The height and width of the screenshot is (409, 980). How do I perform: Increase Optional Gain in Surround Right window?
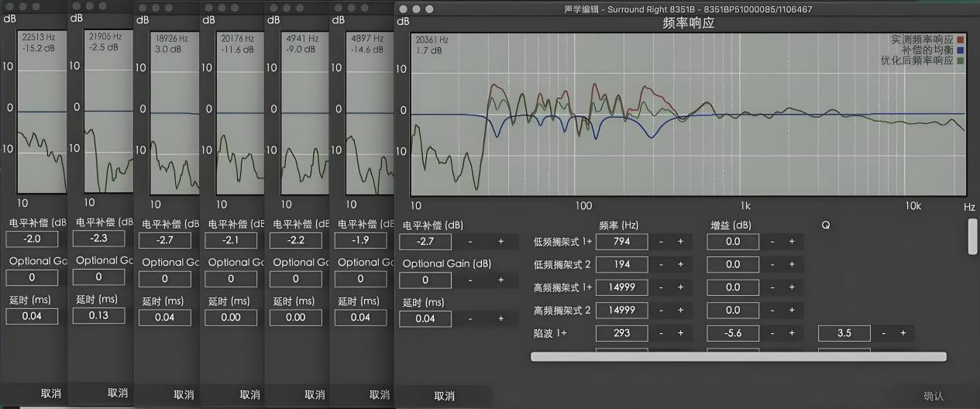coord(500,280)
